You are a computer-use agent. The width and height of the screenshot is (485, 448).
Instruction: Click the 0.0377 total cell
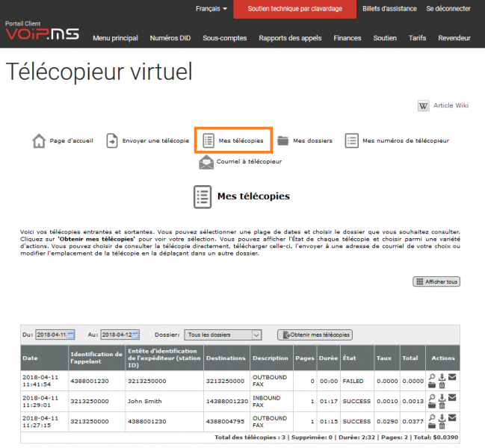413,421
